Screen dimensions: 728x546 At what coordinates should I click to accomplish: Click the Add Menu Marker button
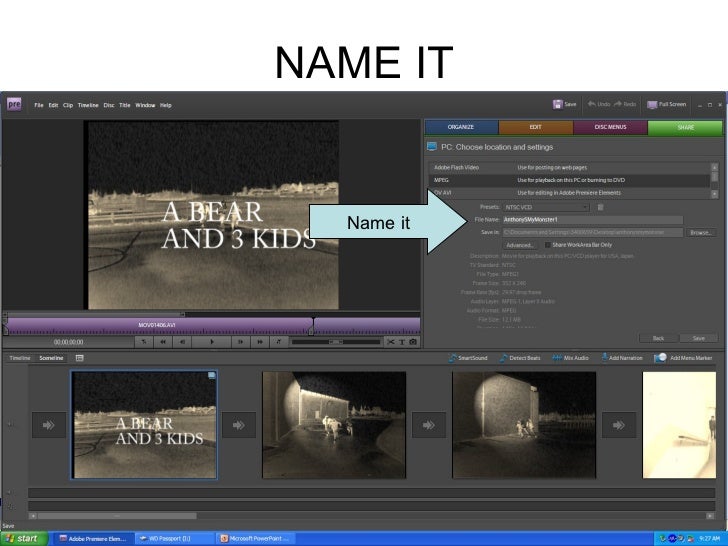(x=683, y=358)
